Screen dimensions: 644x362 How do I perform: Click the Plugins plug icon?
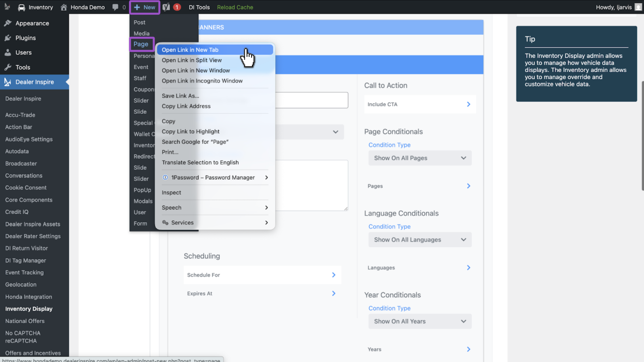8,38
